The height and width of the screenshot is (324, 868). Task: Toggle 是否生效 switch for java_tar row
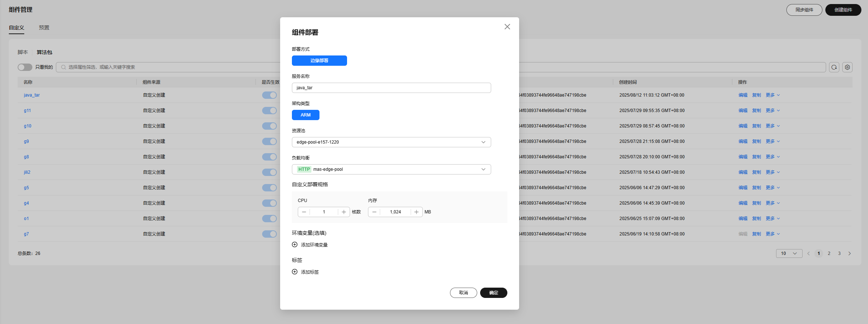269,95
